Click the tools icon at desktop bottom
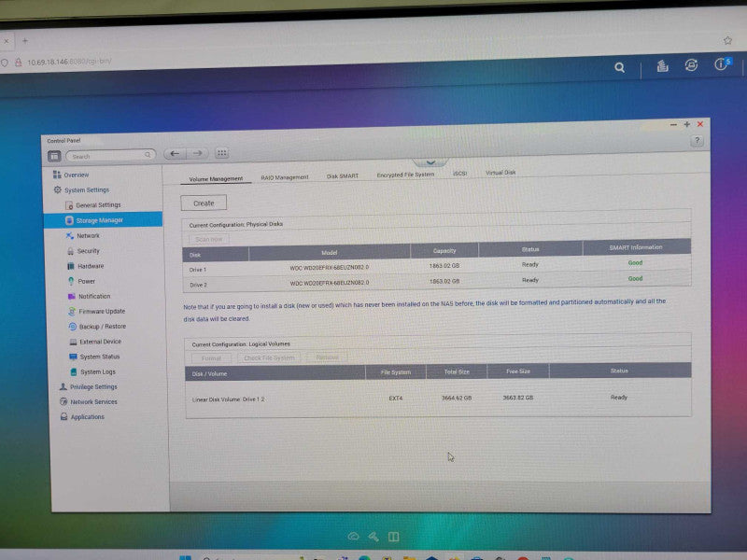Image resolution: width=747 pixels, height=560 pixels. tap(373, 537)
